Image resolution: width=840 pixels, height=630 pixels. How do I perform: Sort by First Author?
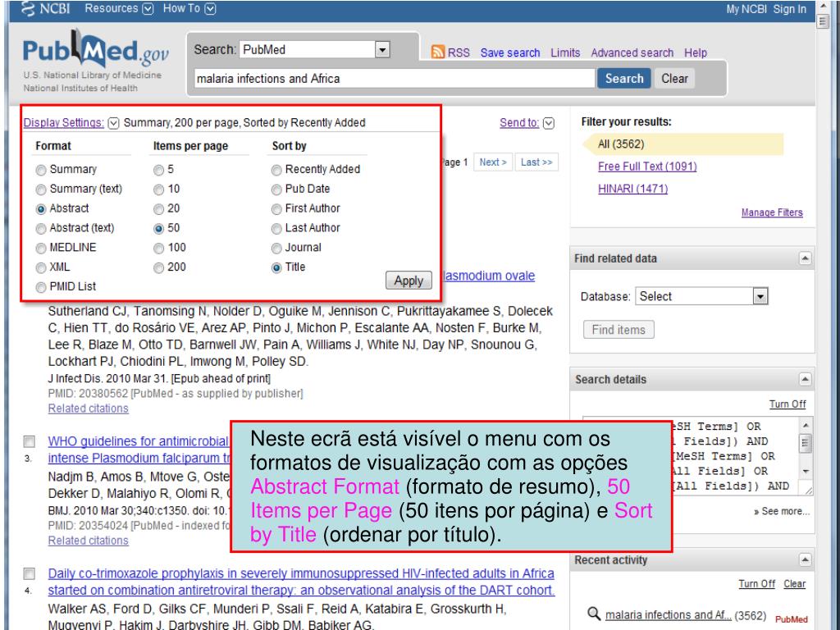click(276, 209)
